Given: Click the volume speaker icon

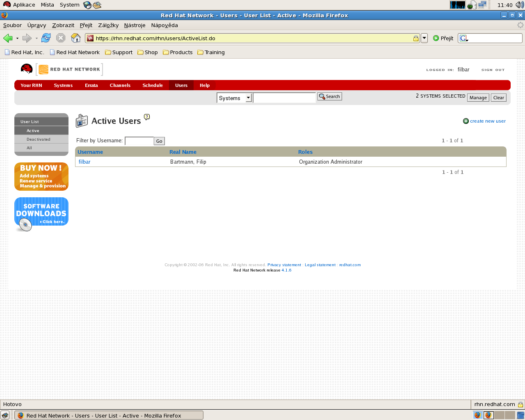Looking at the screenshot, I should (520, 5).
